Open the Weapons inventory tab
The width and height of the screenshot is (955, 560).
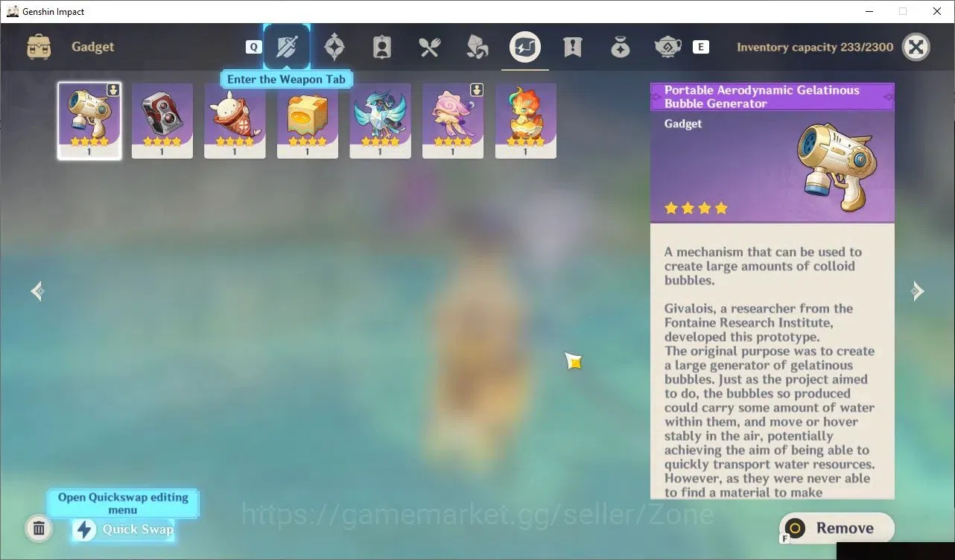(287, 47)
